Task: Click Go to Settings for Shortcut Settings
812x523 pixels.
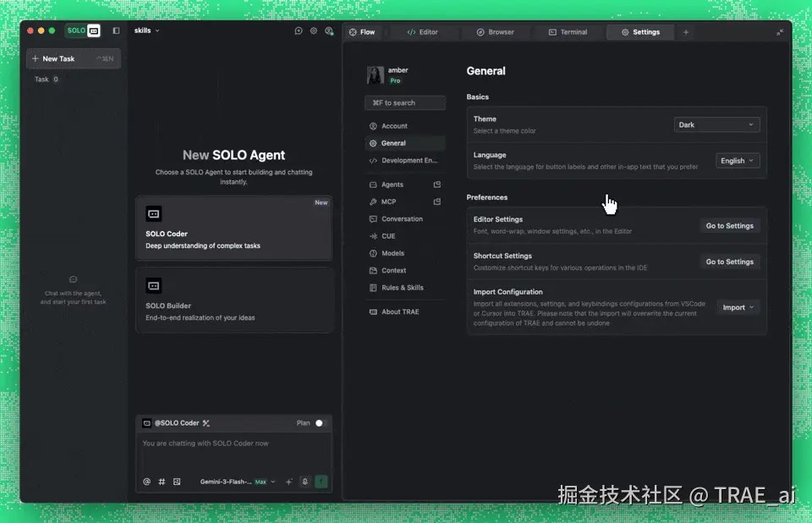Action: point(730,261)
